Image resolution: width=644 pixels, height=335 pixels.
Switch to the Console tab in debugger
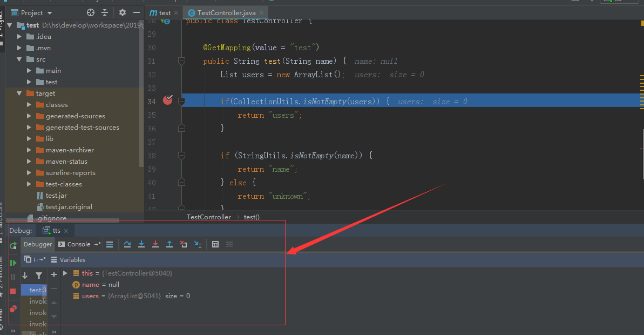[79, 244]
